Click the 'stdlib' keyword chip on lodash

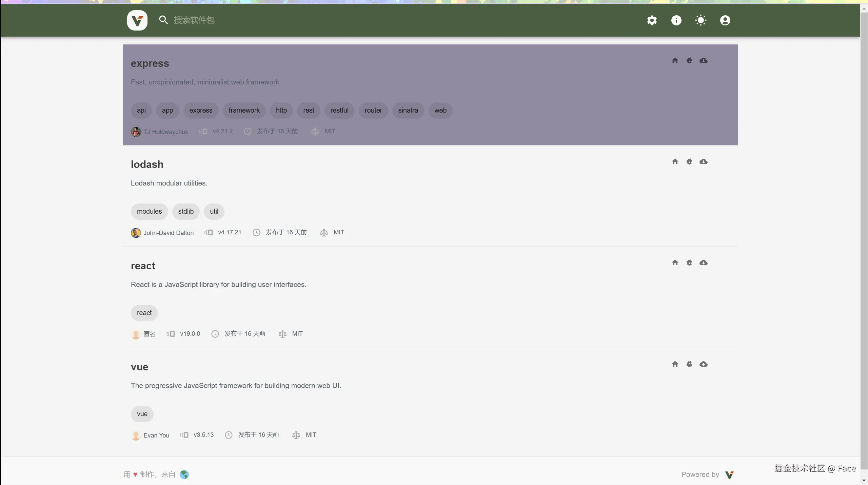[186, 212]
